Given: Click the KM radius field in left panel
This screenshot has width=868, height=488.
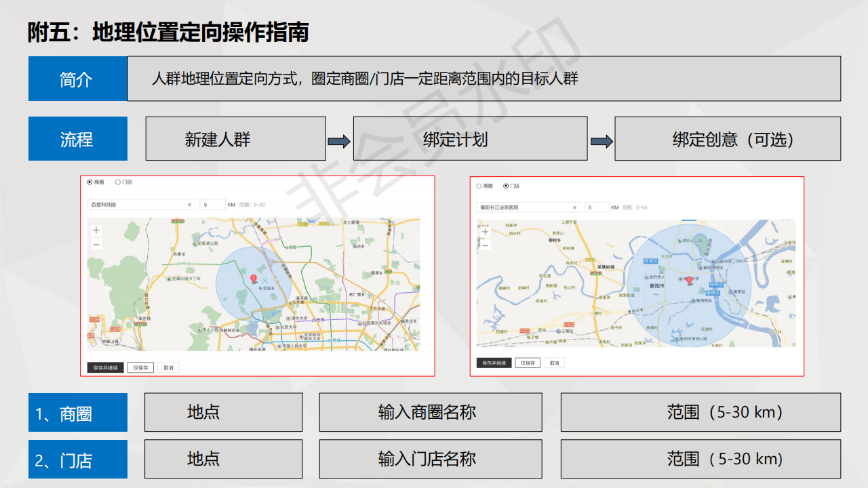Looking at the screenshot, I should (x=212, y=204).
